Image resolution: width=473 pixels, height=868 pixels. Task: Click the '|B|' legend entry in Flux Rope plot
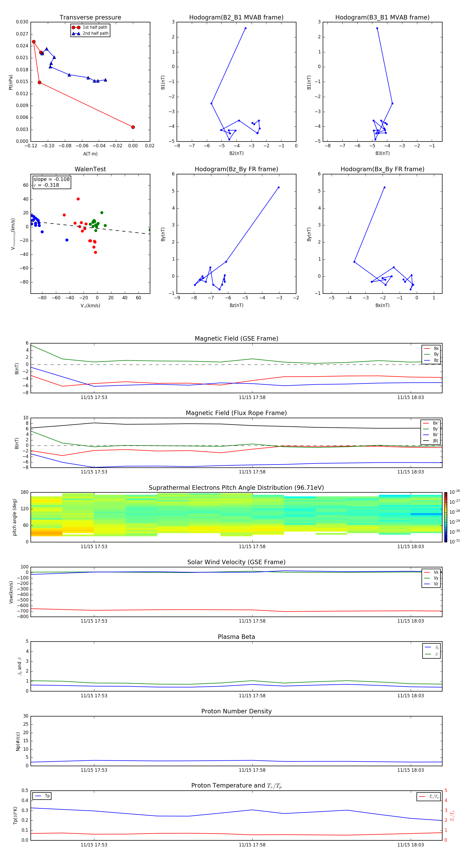(431, 441)
